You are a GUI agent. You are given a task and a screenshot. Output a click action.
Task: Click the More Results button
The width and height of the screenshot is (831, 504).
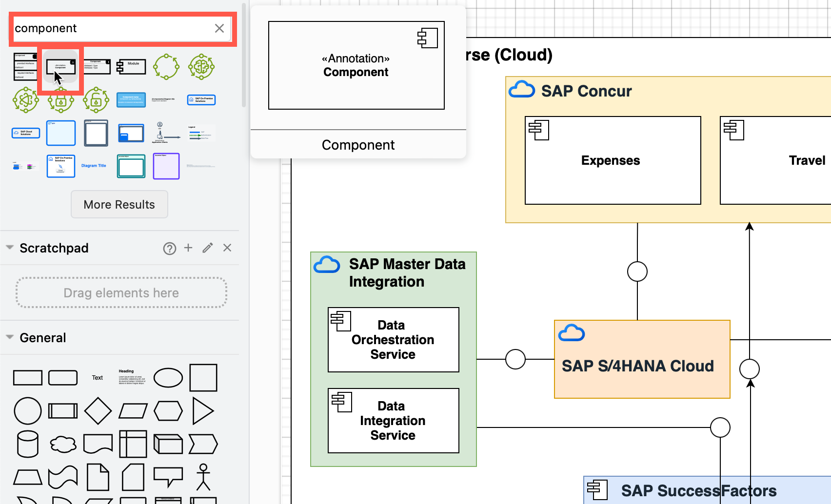click(119, 204)
